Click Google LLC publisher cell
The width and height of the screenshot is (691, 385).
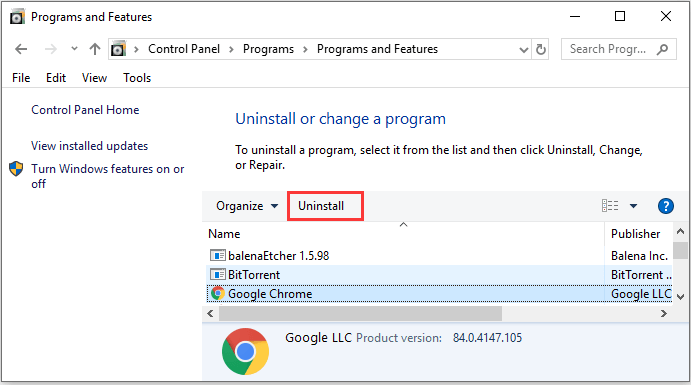(641, 294)
